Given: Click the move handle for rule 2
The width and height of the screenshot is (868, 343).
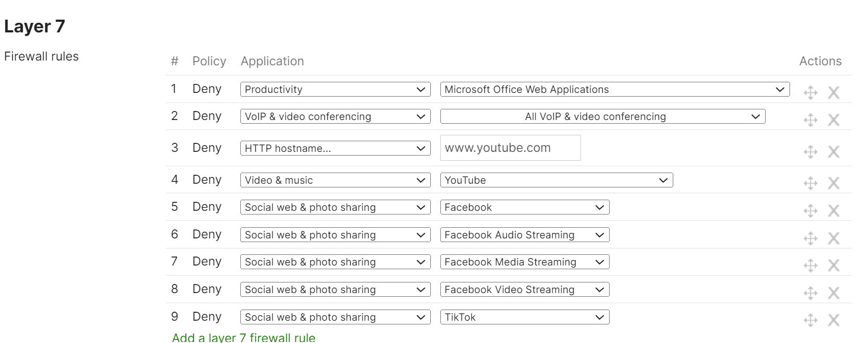Looking at the screenshot, I should tap(810, 120).
